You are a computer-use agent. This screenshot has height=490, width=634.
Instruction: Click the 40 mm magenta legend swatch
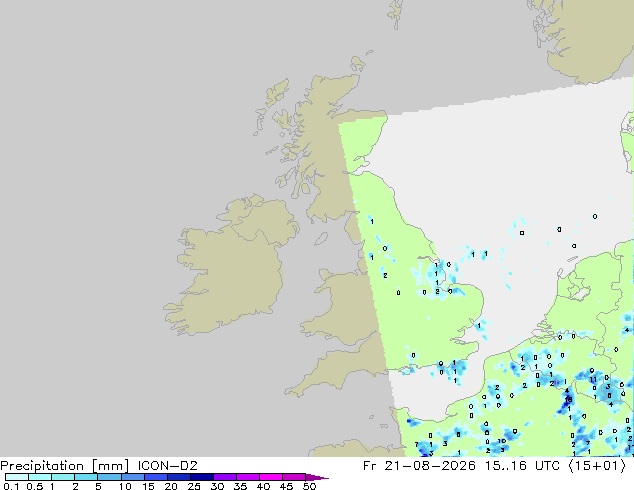click(271, 477)
